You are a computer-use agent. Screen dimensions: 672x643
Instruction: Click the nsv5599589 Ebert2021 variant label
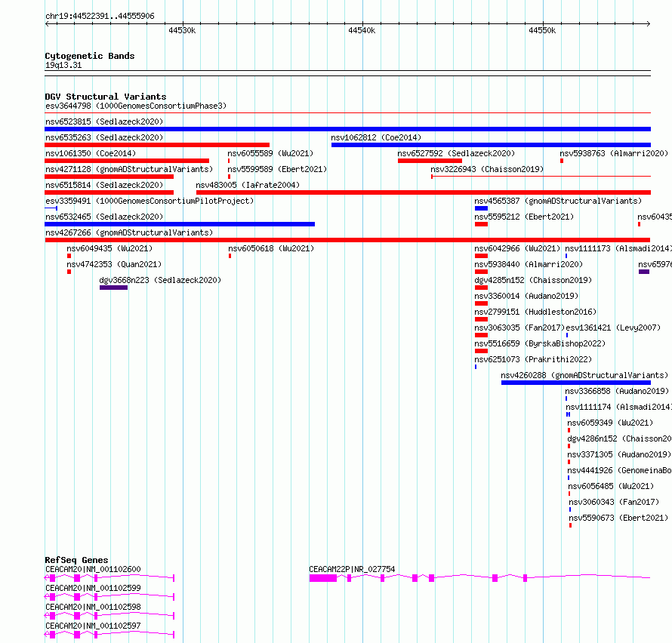tap(277, 169)
